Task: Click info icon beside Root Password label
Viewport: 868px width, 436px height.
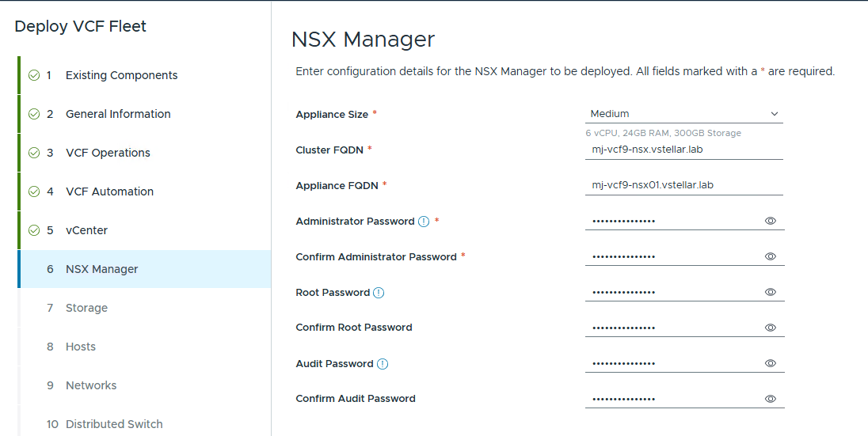Action: pos(379,293)
